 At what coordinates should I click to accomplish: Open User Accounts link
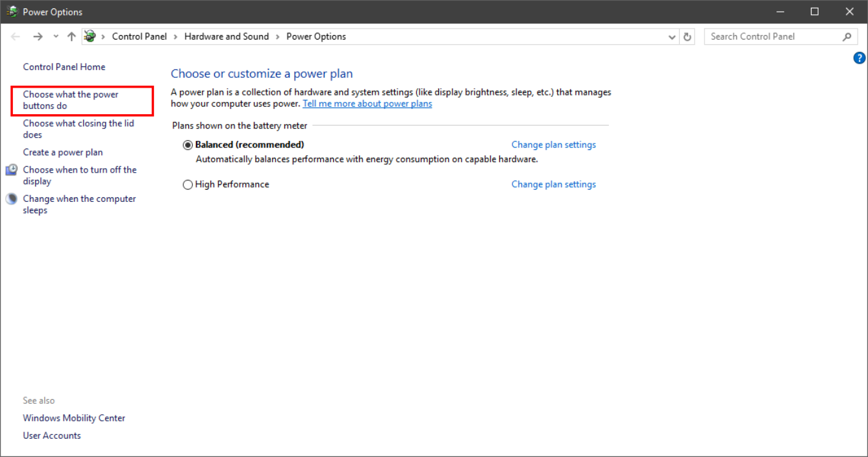coord(52,436)
